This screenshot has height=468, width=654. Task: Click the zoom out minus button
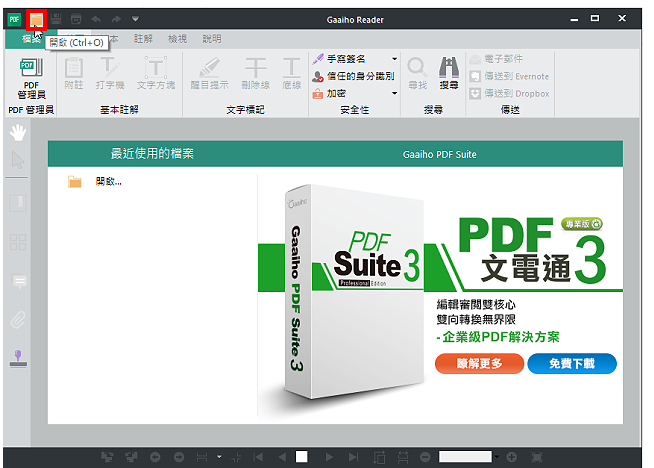coord(425,458)
